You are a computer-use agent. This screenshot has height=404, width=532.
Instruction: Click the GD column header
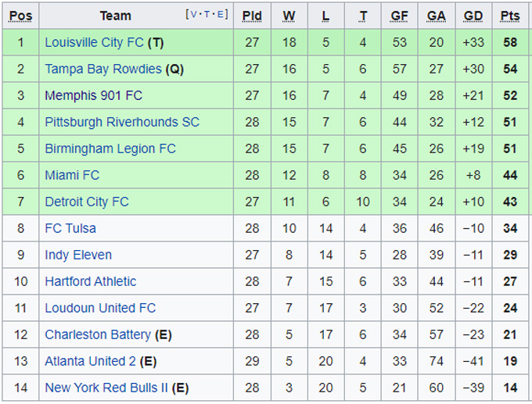point(473,16)
